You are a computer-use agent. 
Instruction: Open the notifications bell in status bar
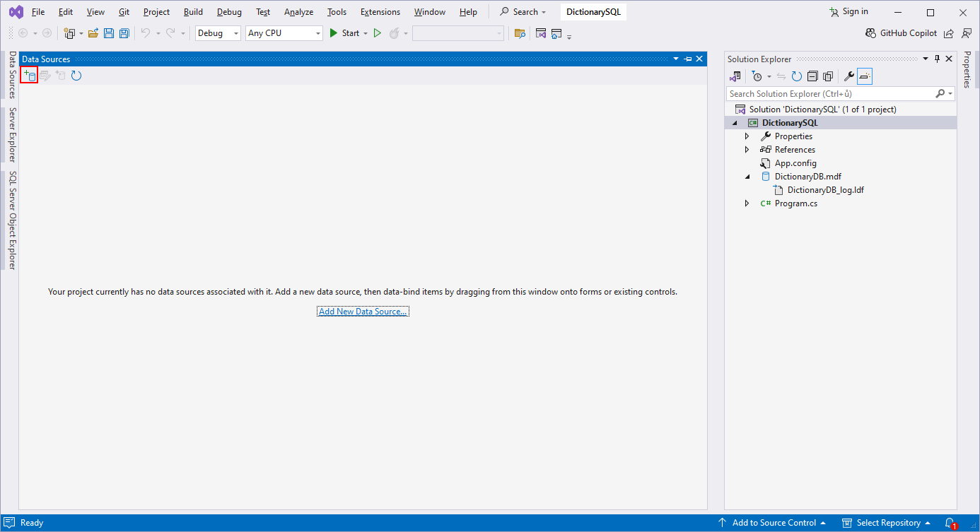point(950,523)
